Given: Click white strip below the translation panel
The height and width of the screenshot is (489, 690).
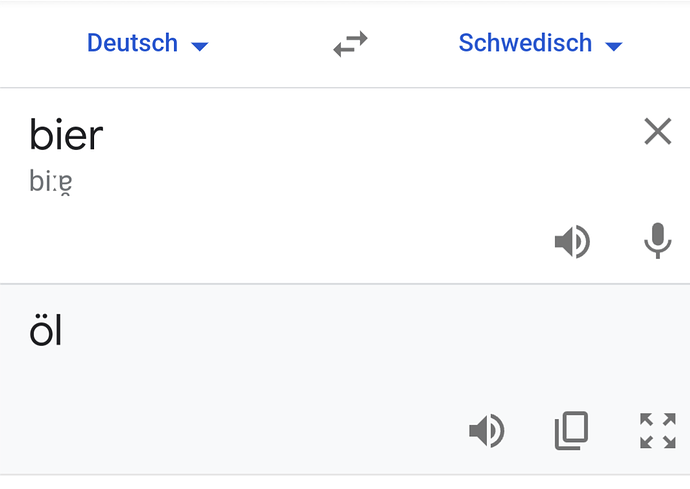Looking at the screenshot, I should coord(345,482).
